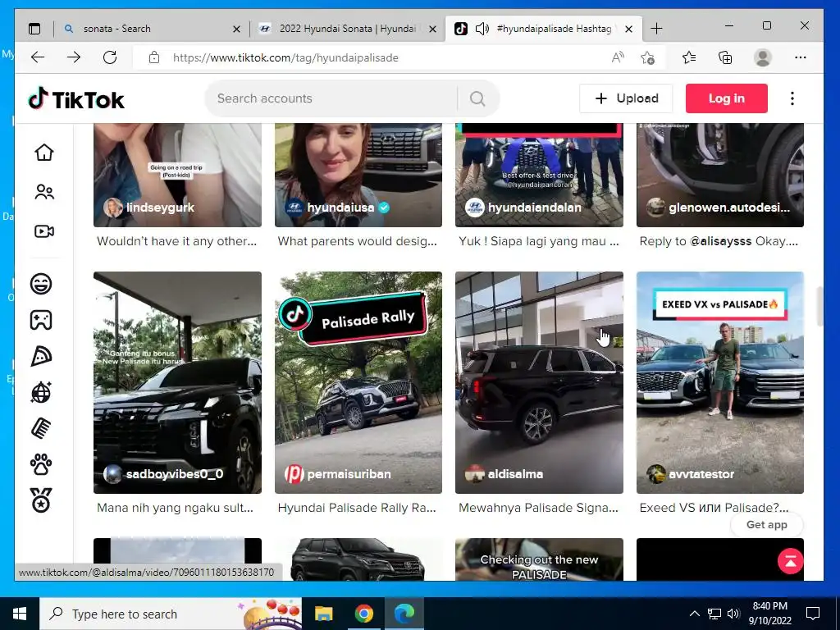Click the @alisaysss mention link
Viewport: 840px width, 630px height.
click(x=720, y=241)
